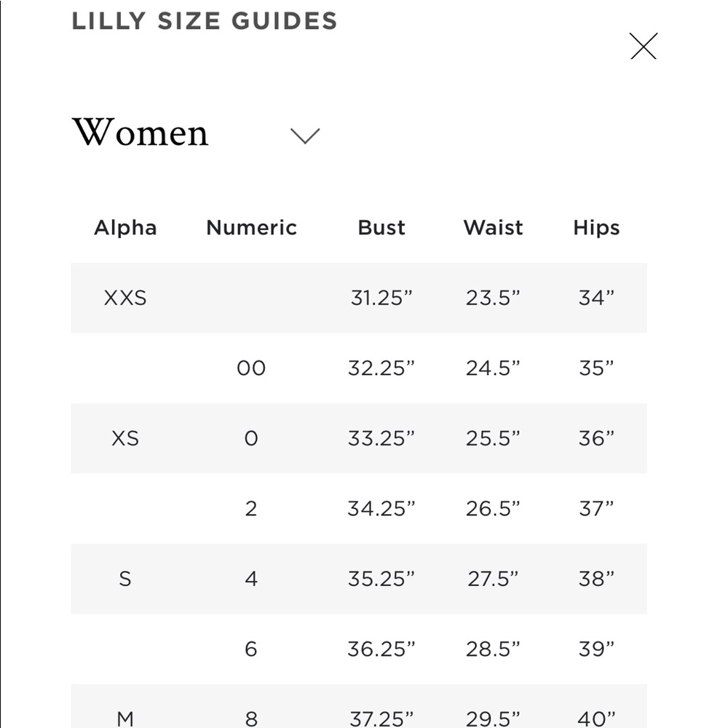Click the 31.25" bust value for XXS
The width and height of the screenshot is (728, 728).
pyautogui.click(x=381, y=298)
